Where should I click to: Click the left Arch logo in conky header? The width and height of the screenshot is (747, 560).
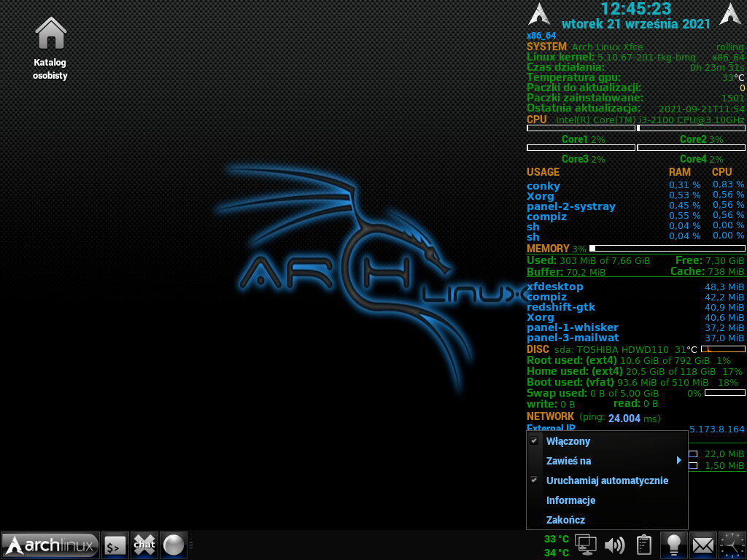pyautogui.click(x=539, y=14)
